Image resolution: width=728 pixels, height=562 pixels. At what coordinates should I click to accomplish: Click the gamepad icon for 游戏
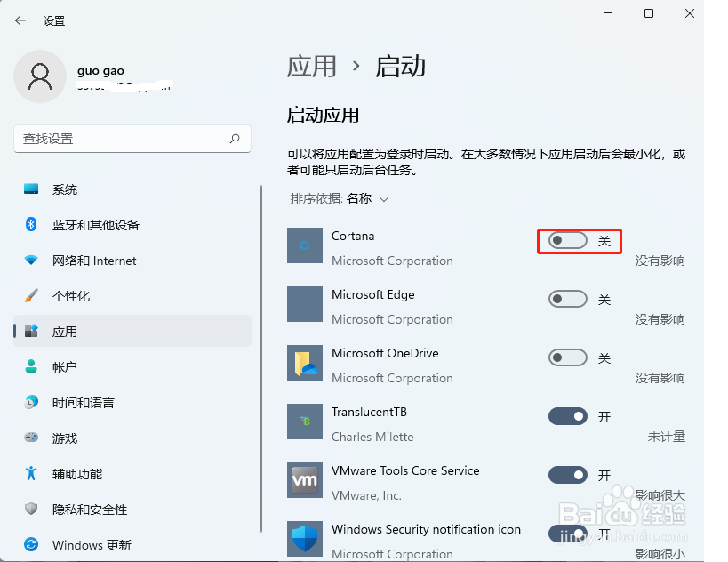click(31, 438)
